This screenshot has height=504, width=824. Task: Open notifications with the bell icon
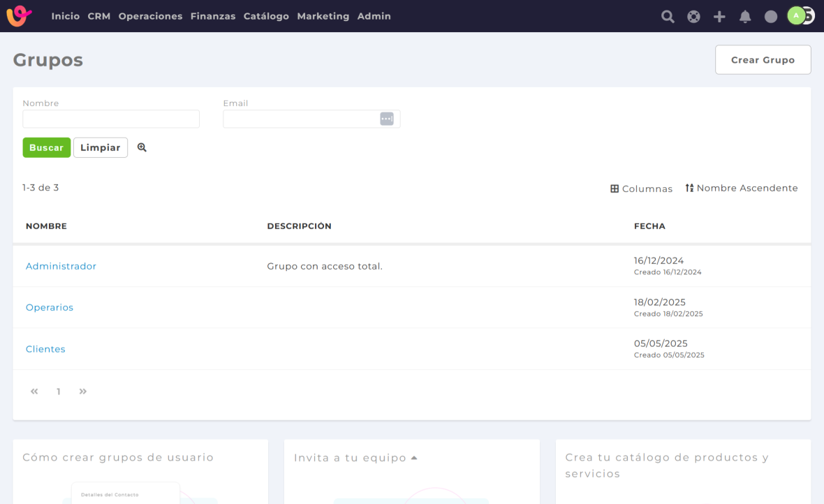click(745, 17)
